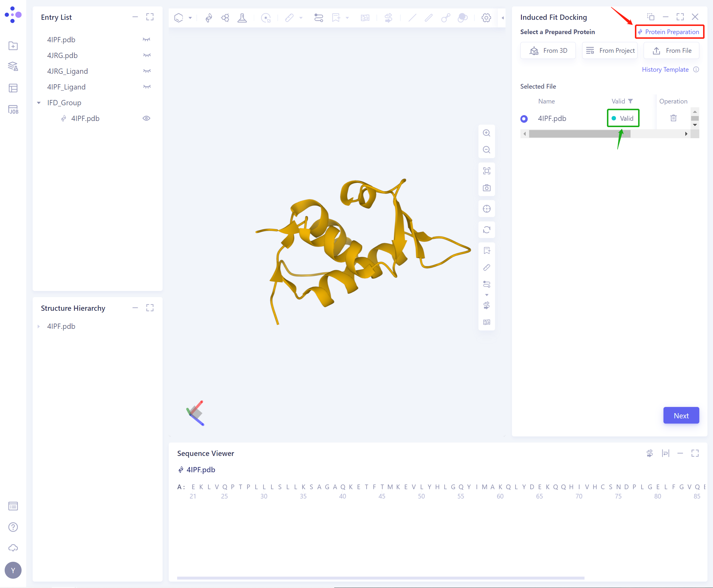This screenshot has height=588, width=713.
Task: Click the center crosshair icon in viewer
Action: [x=487, y=209]
